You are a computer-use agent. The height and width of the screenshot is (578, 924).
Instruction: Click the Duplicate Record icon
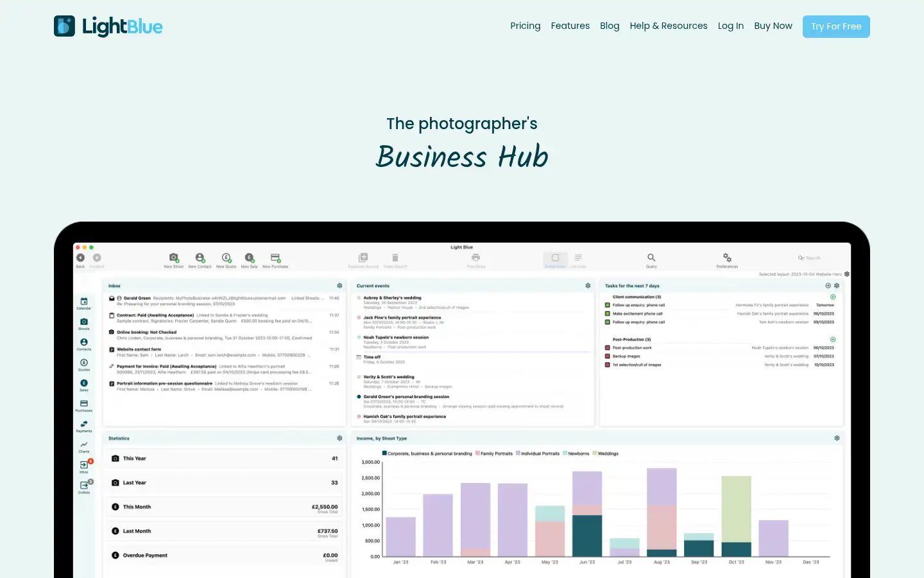click(363, 258)
